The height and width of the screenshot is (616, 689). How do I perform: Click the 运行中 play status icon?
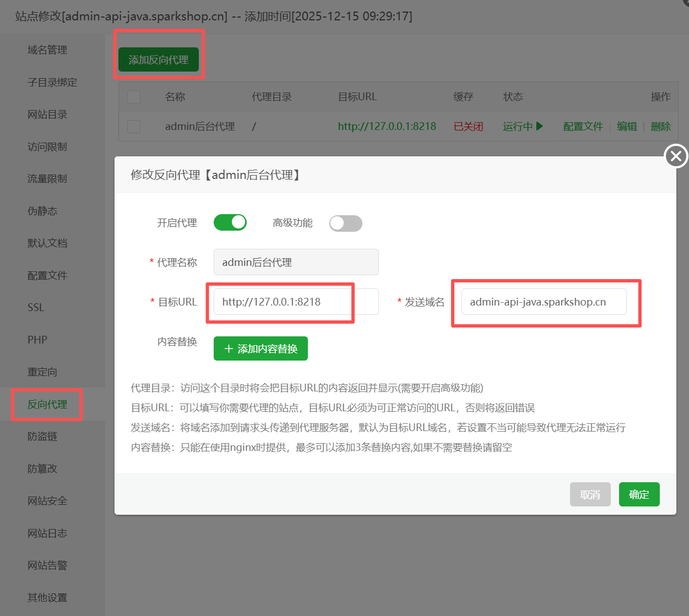coord(539,126)
